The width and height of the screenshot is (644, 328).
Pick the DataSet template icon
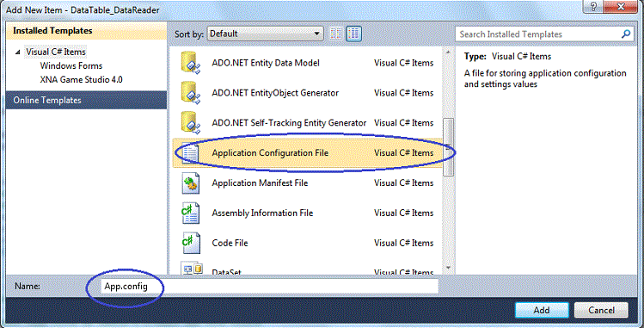tap(192, 269)
